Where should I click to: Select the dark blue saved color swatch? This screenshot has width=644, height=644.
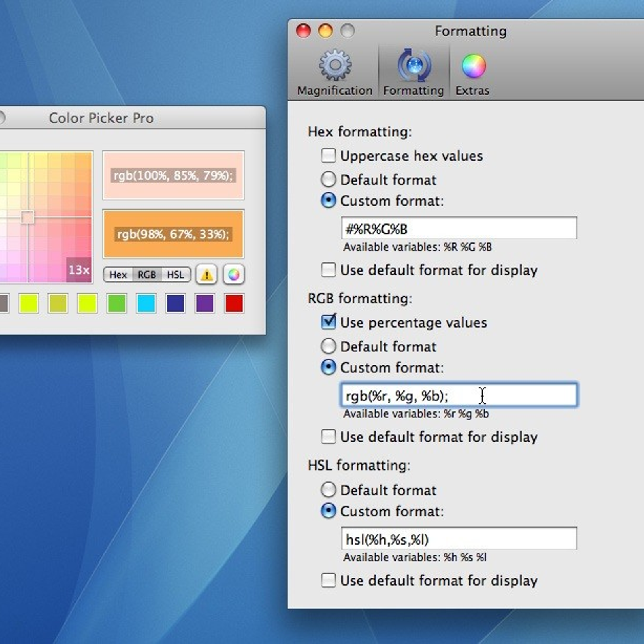pyautogui.click(x=175, y=303)
